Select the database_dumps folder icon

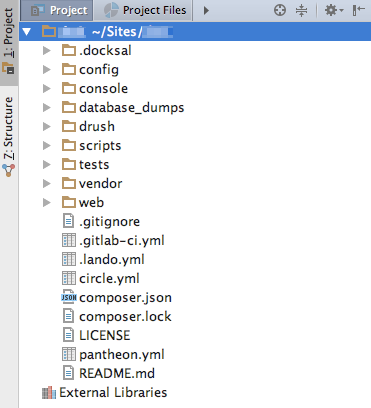click(x=69, y=107)
